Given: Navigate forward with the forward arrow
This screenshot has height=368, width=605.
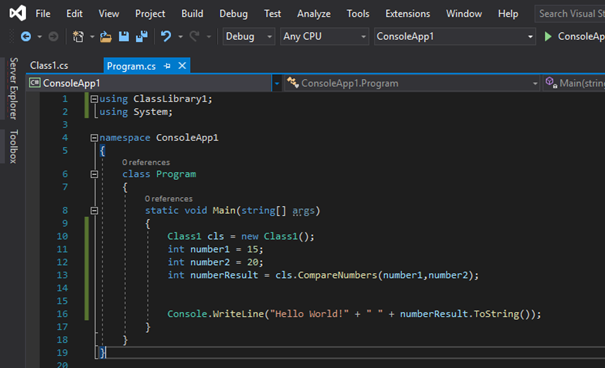Looking at the screenshot, I should (53, 37).
